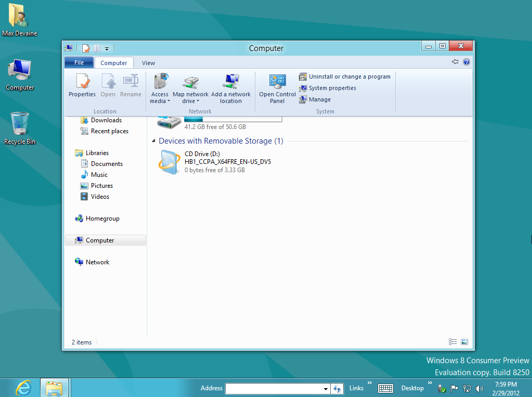
Task: Open Recent places in the navigation pane
Action: (105, 131)
